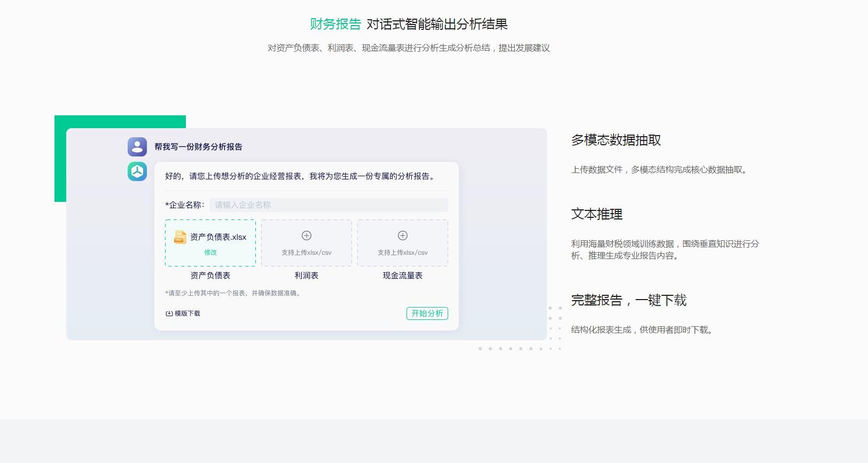The height and width of the screenshot is (463, 868).
Task: Click the Excel file icon for 资产负债表.xlsx
Action: [180, 237]
